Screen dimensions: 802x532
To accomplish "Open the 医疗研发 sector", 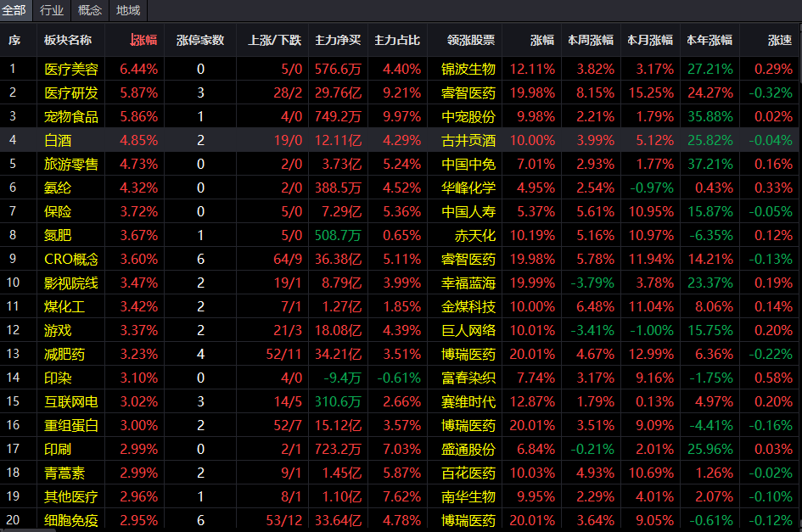I will click(x=71, y=92).
